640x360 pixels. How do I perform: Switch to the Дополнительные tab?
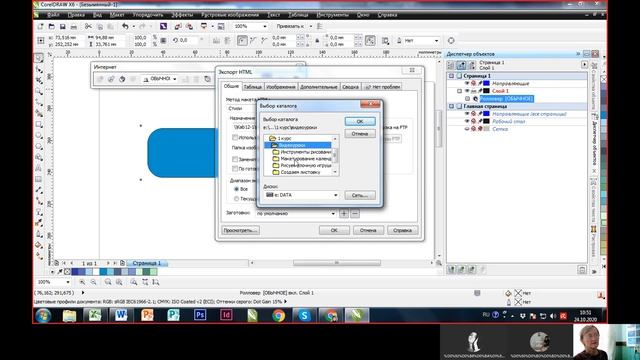(318, 87)
